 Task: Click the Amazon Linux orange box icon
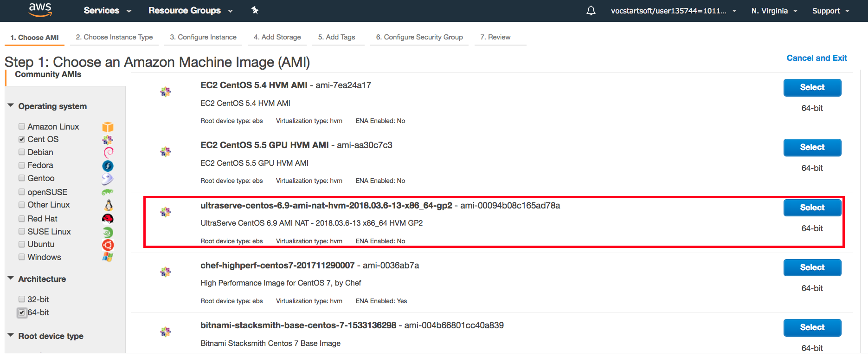[108, 127]
